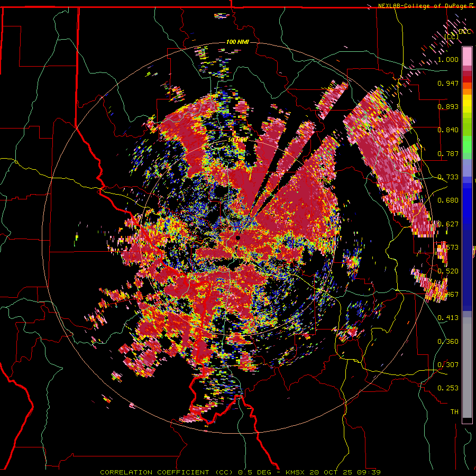The height and width of the screenshot is (476, 476).
Task: Click the 100 NMI range ring label
Action: (x=237, y=42)
